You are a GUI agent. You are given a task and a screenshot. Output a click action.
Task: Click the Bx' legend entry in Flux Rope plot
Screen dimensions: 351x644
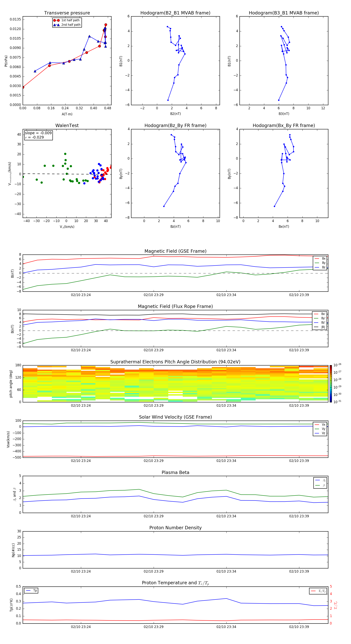click(320, 314)
